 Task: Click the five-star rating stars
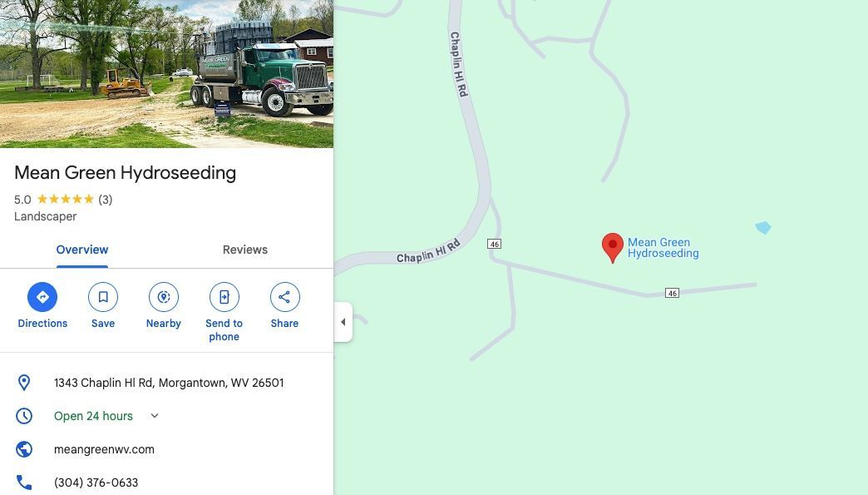(x=66, y=200)
